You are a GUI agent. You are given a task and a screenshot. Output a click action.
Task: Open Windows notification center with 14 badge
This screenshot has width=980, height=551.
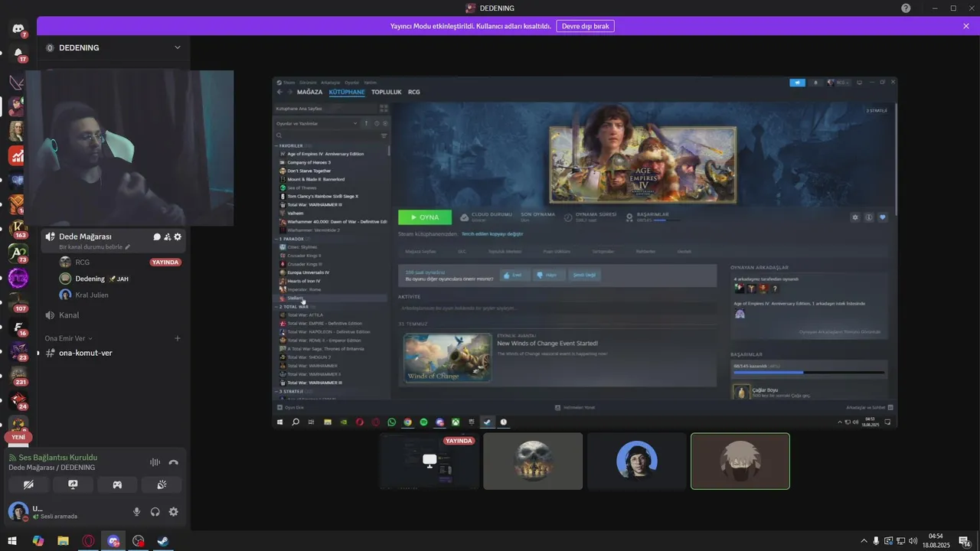coord(965,541)
